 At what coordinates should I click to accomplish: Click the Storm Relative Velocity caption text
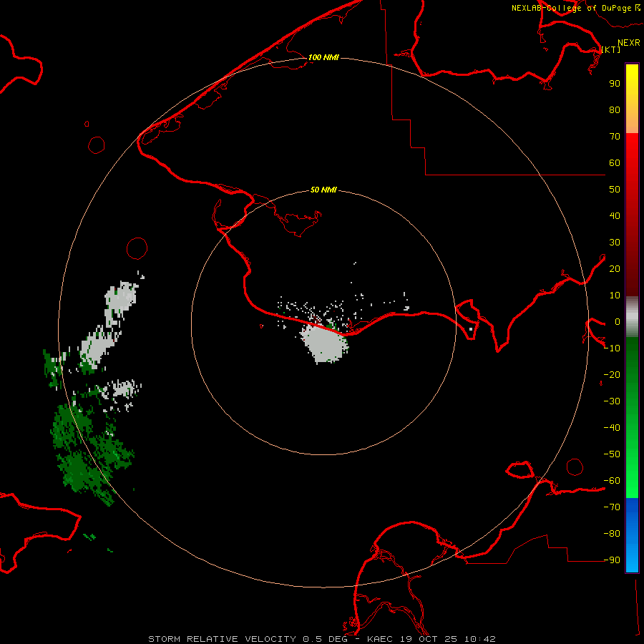[321, 639]
